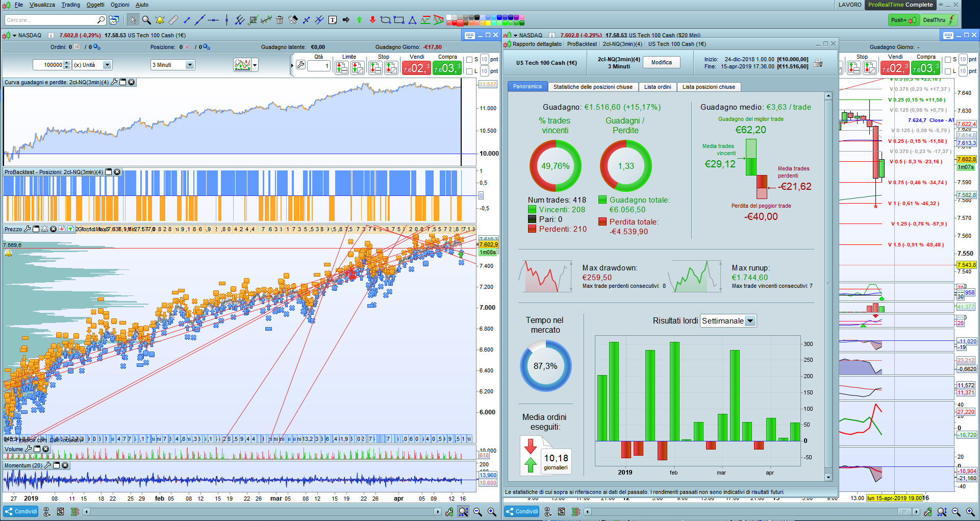Activate the magnifier zoom tool
The width and height of the screenshot is (980, 521).
[x=146, y=20]
